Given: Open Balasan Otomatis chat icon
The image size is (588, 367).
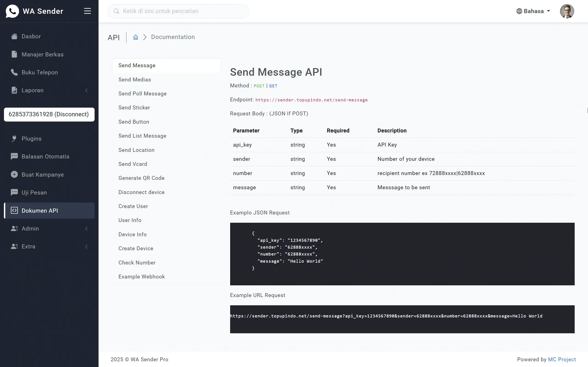Looking at the screenshot, I should pyautogui.click(x=14, y=156).
